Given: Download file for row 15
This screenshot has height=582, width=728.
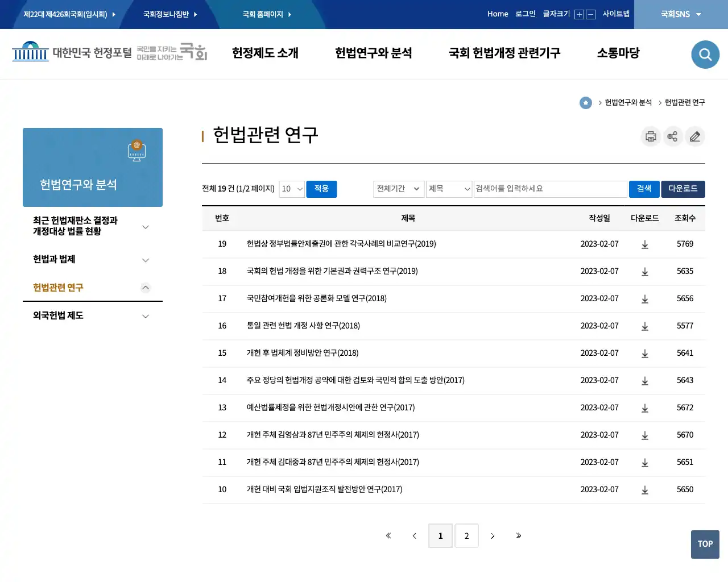Looking at the screenshot, I should 645,354.
